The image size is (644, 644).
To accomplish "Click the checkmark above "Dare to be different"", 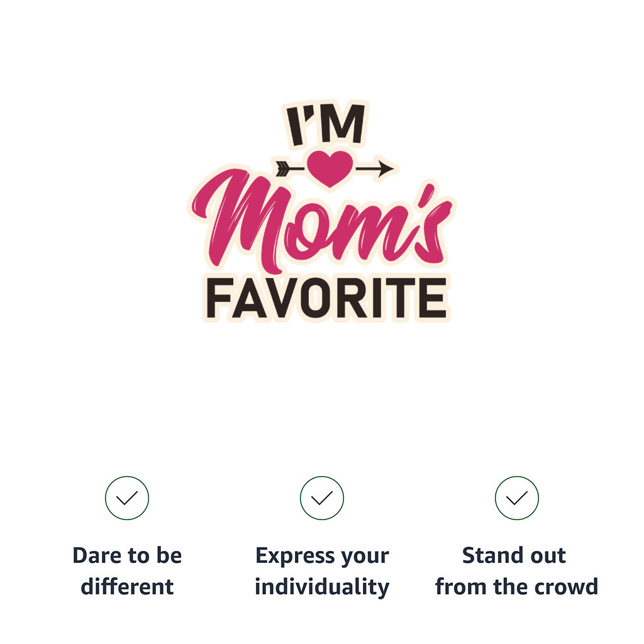I will coord(127,498).
